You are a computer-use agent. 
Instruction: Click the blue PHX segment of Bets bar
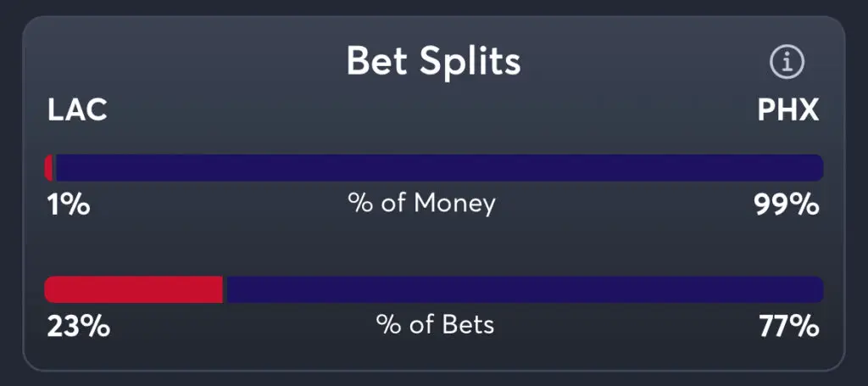tap(523, 289)
